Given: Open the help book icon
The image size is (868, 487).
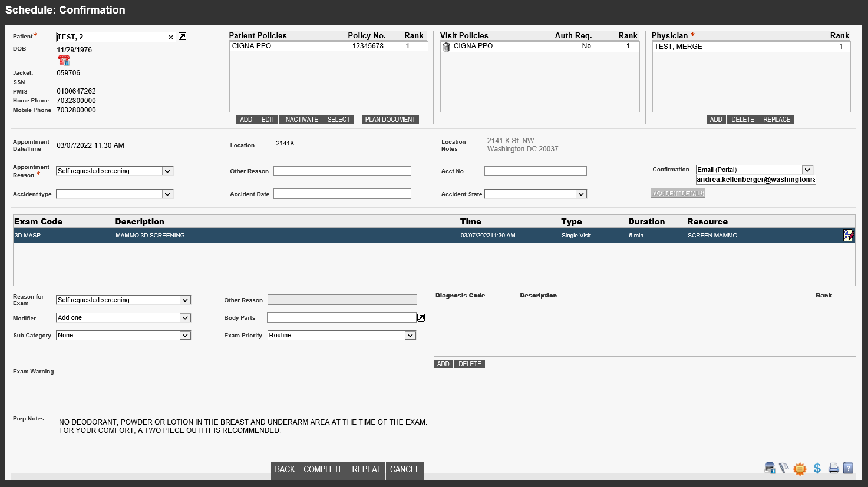Looking at the screenshot, I should pyautogui.click(x=848, y=468).
